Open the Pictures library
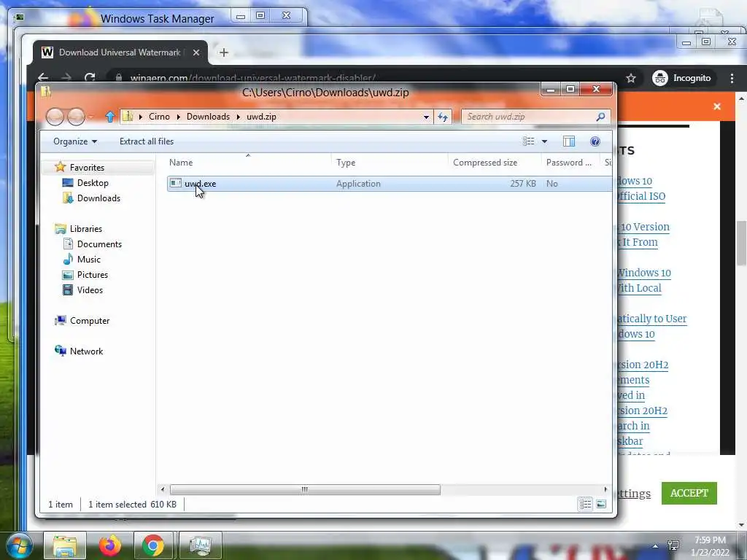This screenshot has width=747, height=560. (93, 275)
